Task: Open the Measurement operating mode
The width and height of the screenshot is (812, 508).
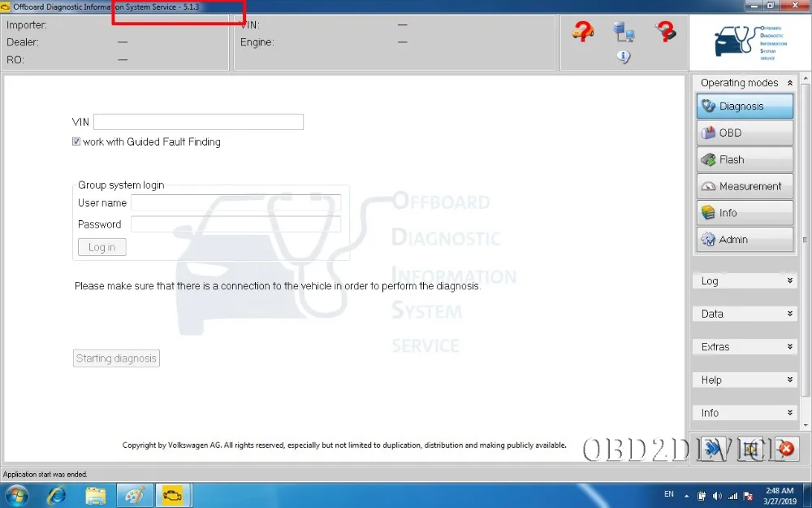Action: (x=745, y=186)
